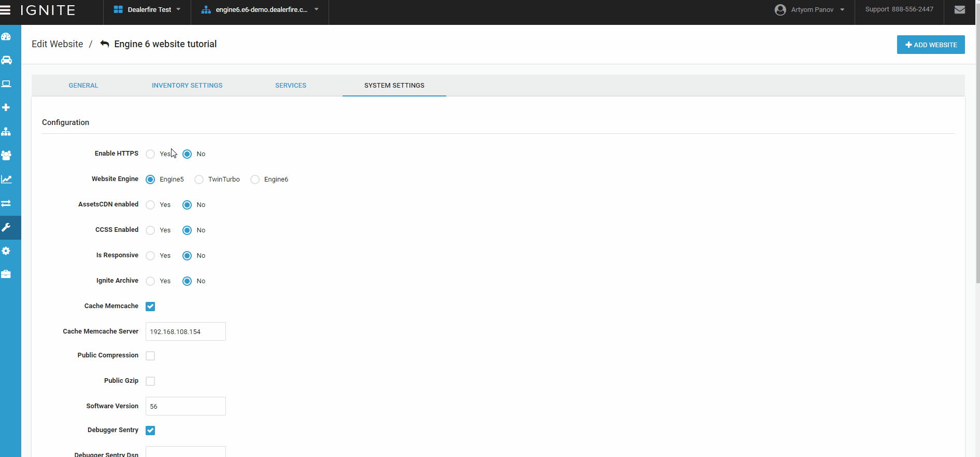Click the line chart analytics sidebar icon
980x457 pixels.
pos(6,179)
